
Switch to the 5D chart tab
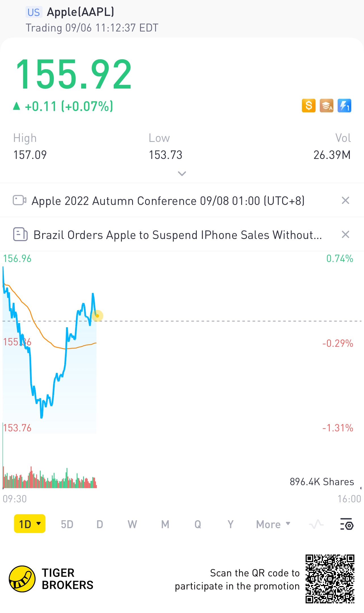click(x=67, y=524)
